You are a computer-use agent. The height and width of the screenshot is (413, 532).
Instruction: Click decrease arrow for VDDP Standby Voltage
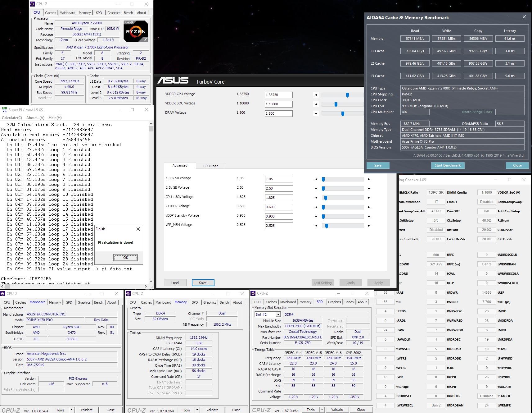coord(316,217)
